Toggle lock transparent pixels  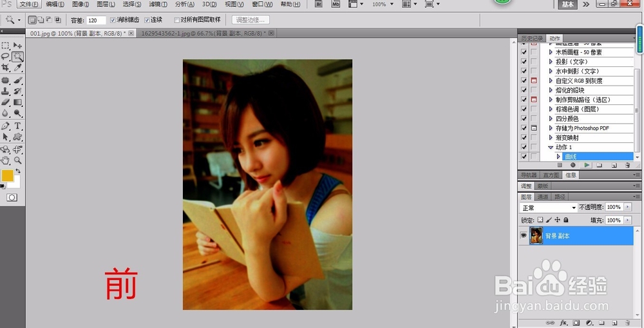[540, 220]
